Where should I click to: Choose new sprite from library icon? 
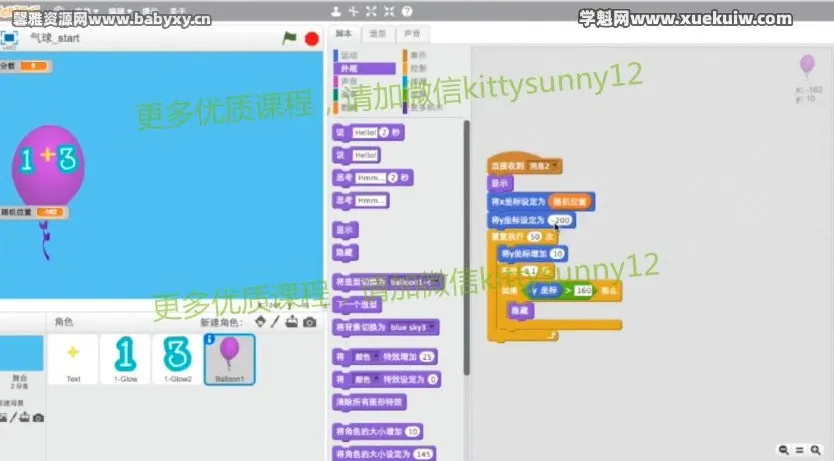click(x=261, y=322)
